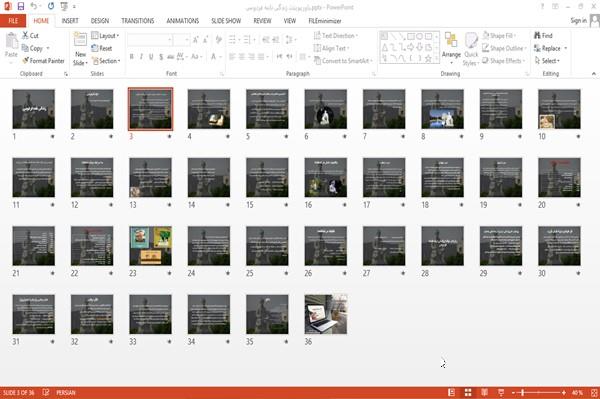
Task: Click Reset slide layout
Action: 102,48
